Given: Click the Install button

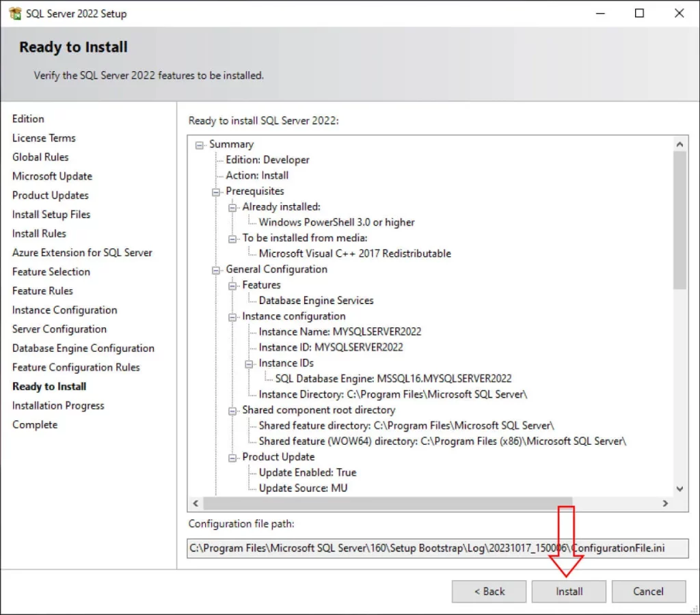Looking at the screenshot, I should tap(569, 591).
